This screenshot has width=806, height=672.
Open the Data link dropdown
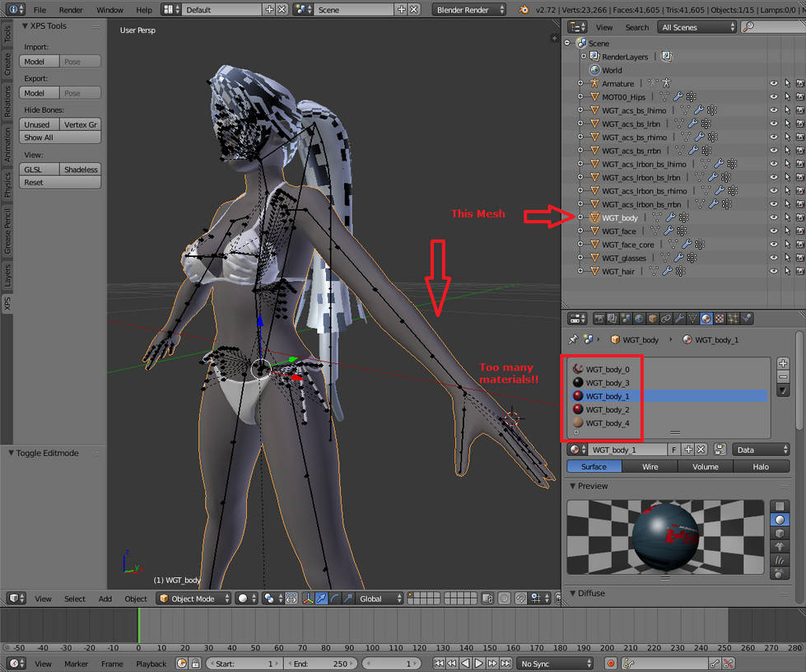(761, 450)
